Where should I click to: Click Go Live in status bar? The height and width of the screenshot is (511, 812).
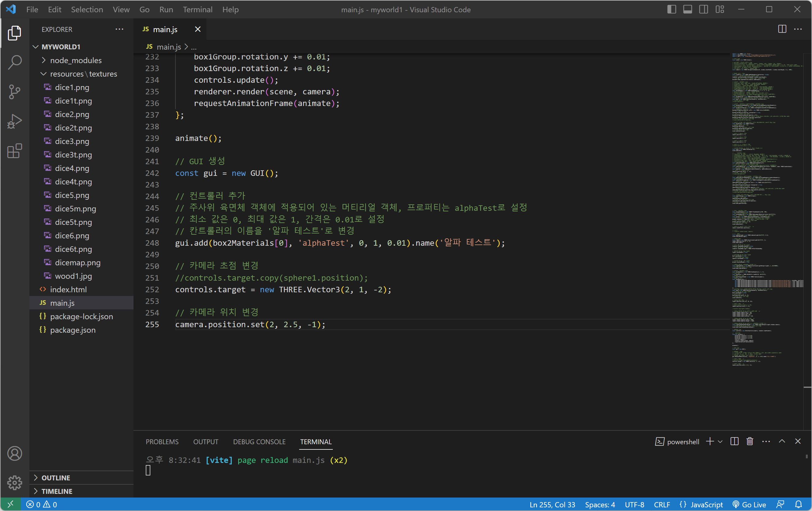pos(749,504)
